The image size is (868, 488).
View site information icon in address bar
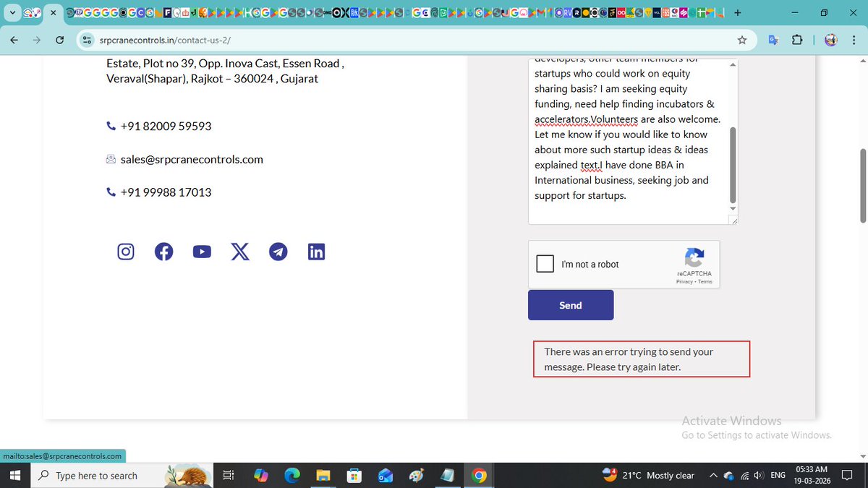[x=87, y=40]
